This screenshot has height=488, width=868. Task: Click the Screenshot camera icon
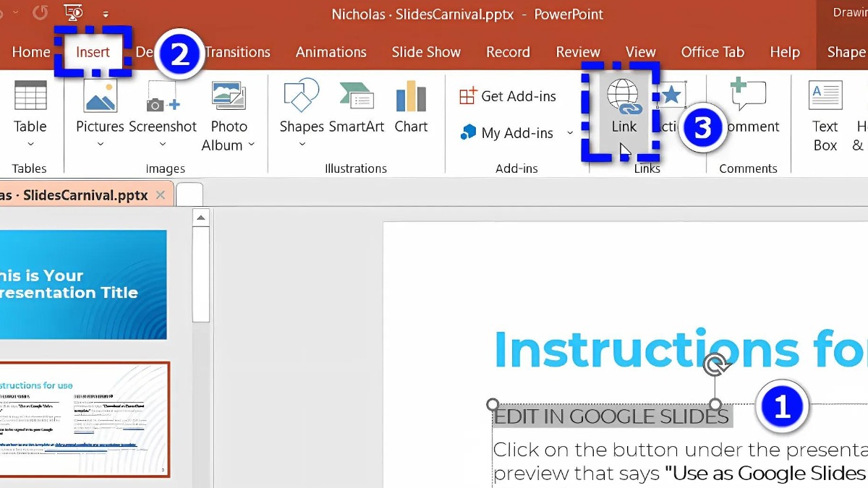(x=163, y=96)
